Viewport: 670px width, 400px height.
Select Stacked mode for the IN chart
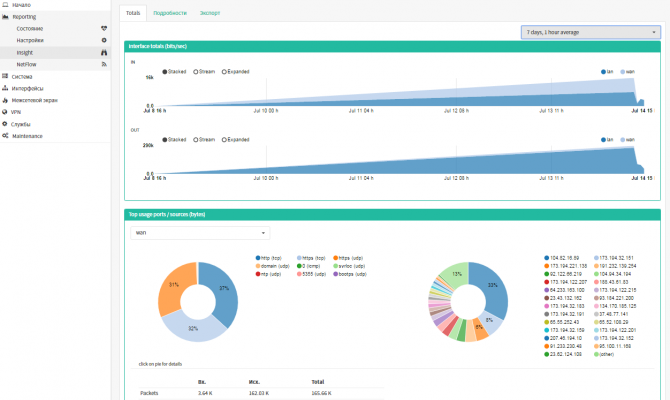pos(174,72)
